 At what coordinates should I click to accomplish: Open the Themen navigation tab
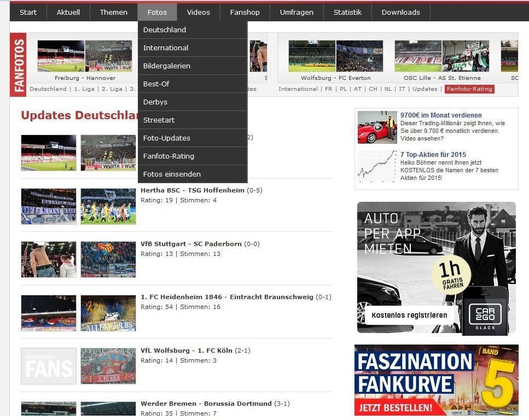[x=113, y=12]
